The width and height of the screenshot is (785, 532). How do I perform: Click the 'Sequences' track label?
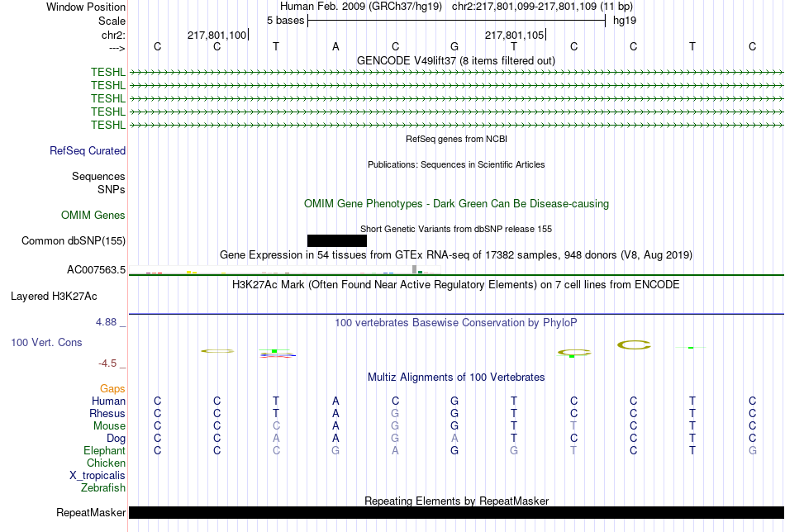[98, 176]
